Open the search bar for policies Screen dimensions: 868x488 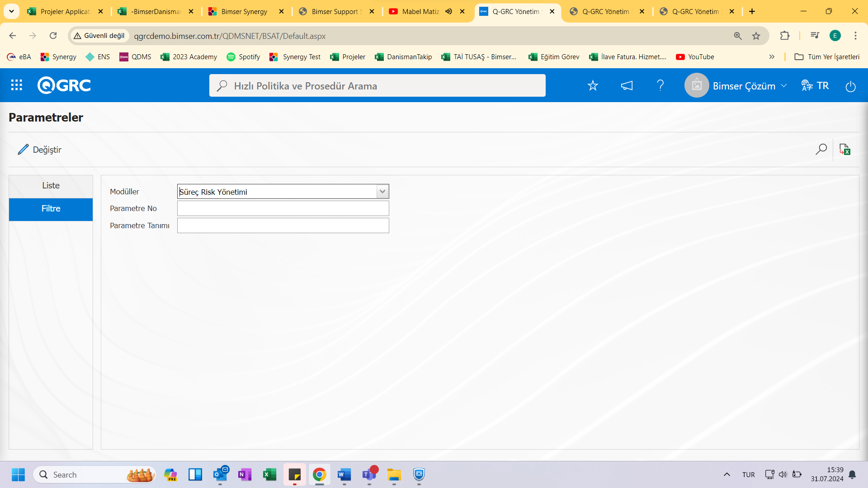tap(377, 86)
